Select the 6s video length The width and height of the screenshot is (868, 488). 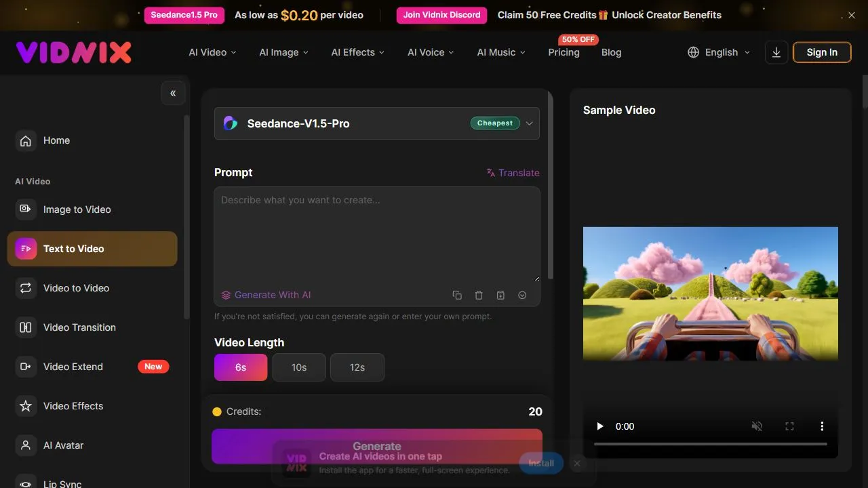(x=241, y=367)
